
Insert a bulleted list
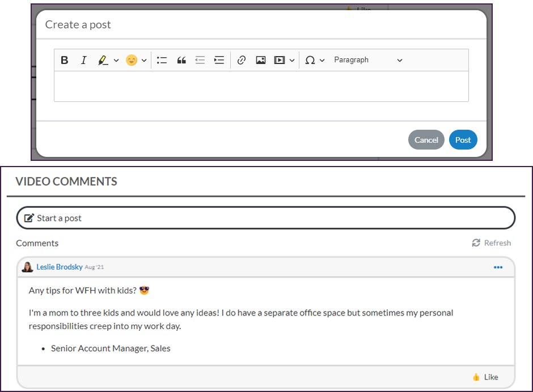pos(162,60)
